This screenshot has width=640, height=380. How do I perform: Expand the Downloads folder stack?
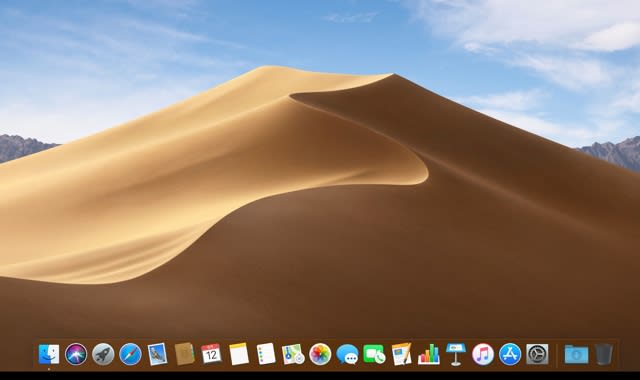click(576, 354)
